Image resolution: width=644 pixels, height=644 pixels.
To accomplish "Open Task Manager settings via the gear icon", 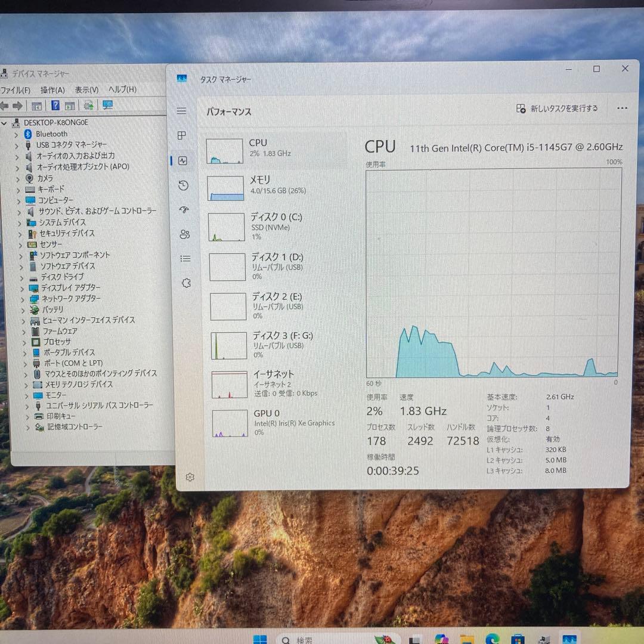I will (x=190, y=477).
